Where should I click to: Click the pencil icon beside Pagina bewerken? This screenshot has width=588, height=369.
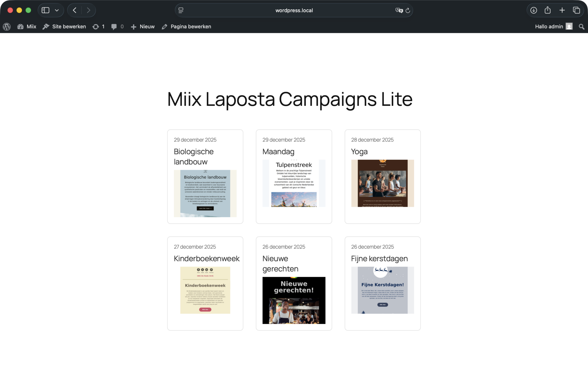point(164,26)
